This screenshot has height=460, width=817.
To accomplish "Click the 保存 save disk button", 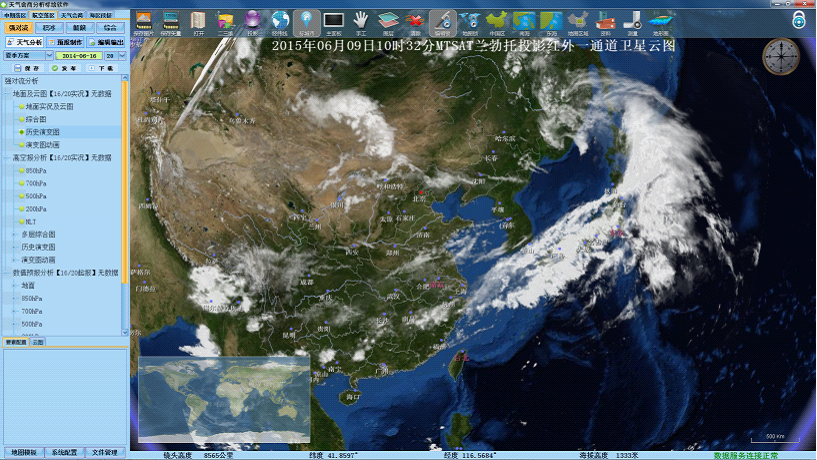I will click(27, 68).
